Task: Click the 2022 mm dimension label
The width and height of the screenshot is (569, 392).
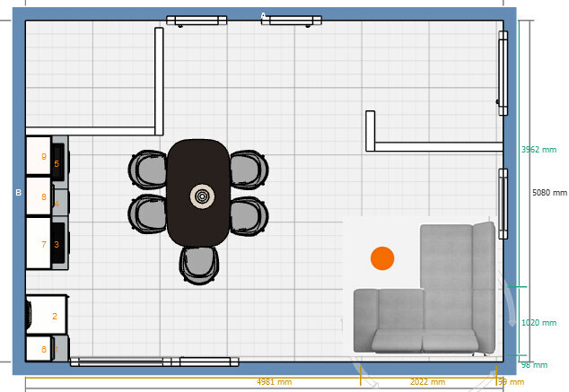Action: [427, 382]
